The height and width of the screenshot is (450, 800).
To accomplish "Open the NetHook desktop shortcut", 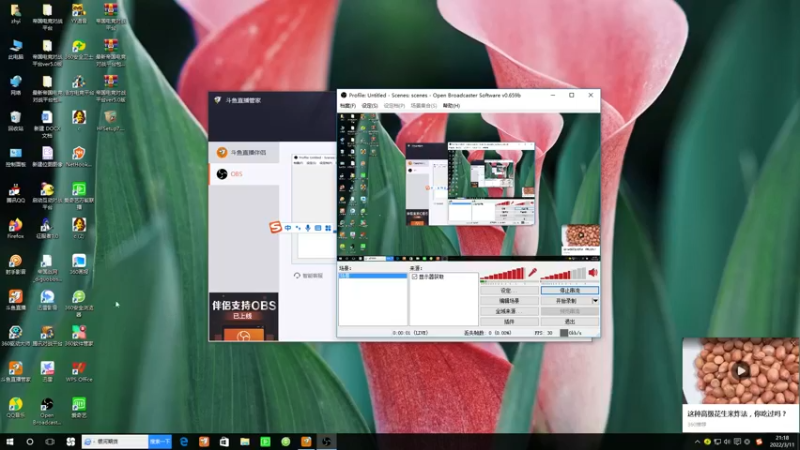I will (79, 157).
